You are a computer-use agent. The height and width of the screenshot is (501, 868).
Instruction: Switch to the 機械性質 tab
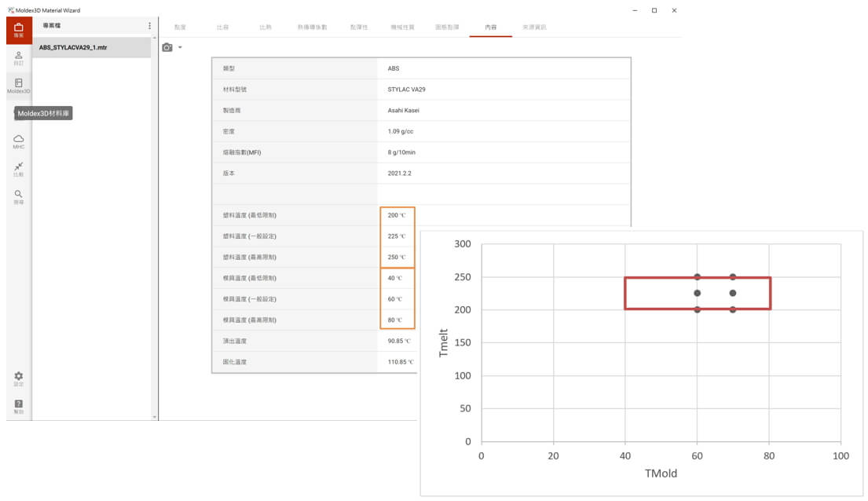tap(402, 27)
